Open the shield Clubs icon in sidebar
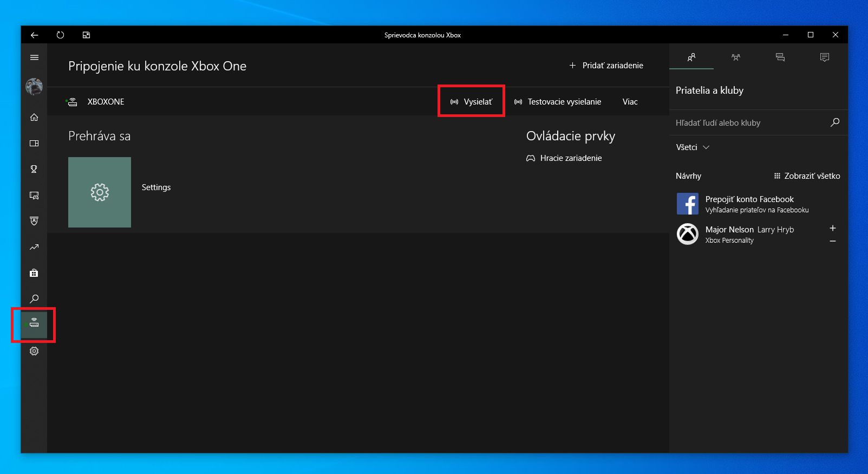Viewport: 868px width, 474px height. pos(34,221)
